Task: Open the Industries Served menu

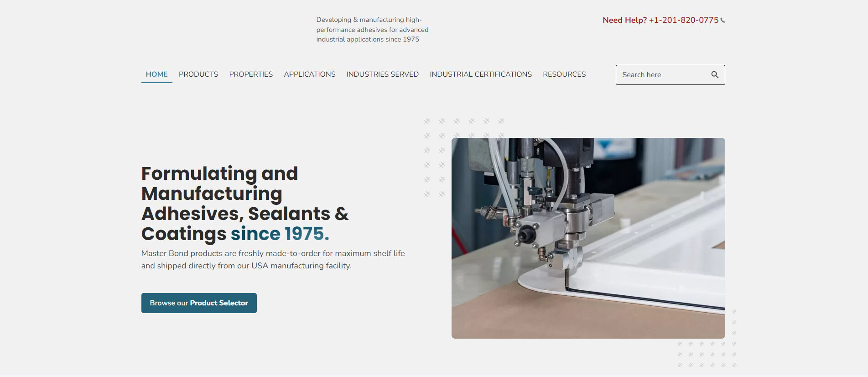Action: (x=383, y=74)
